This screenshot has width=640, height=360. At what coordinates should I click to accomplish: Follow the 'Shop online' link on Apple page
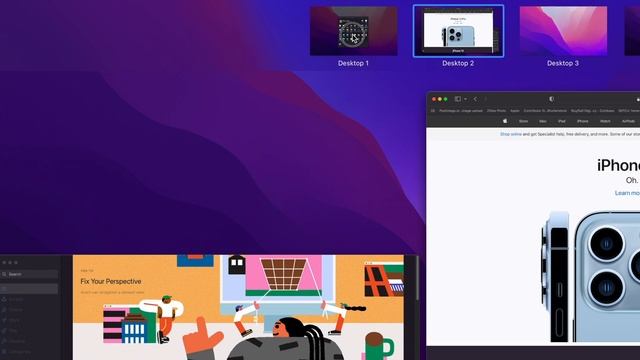click(511, 134)
